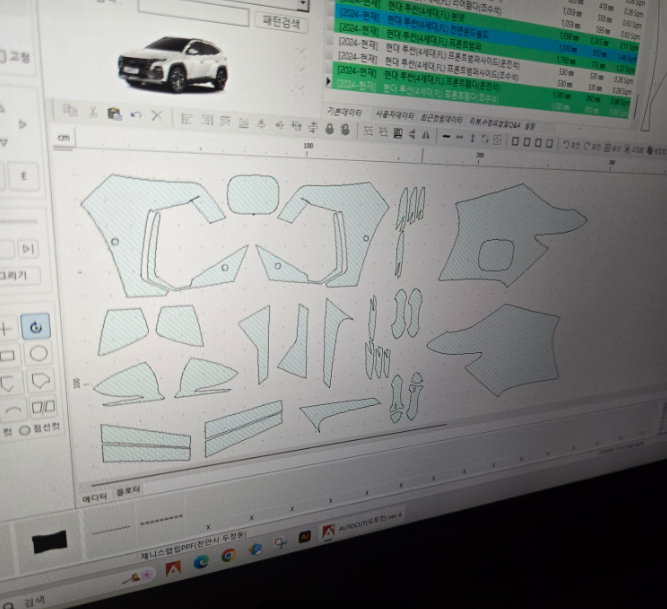Screen dimensions: 667x609
Task: Select the rotate tool in left palette
Action: pyautogui.click(x=36, y=327)
